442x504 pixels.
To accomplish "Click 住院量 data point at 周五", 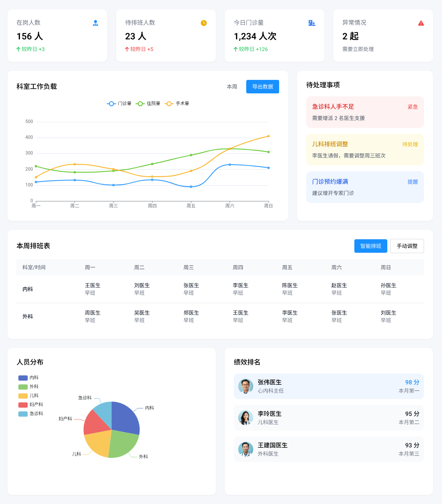I will tap(191, 155).
